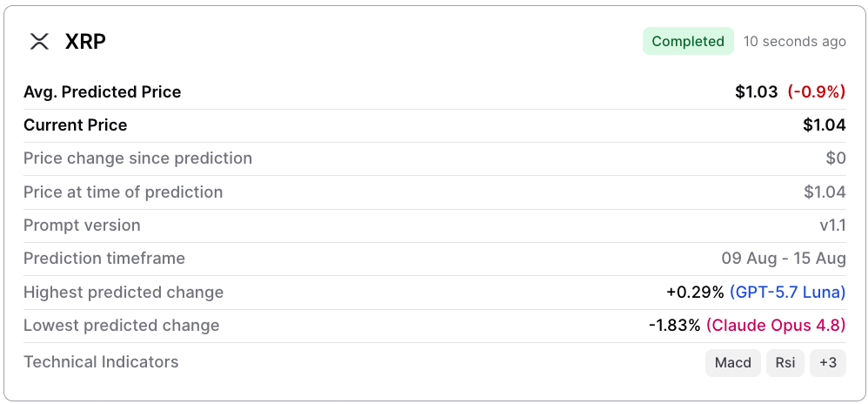Click the Price at time of prediction value
The image size is (868, 404).
pyautogui.click(x=825, y=192)
